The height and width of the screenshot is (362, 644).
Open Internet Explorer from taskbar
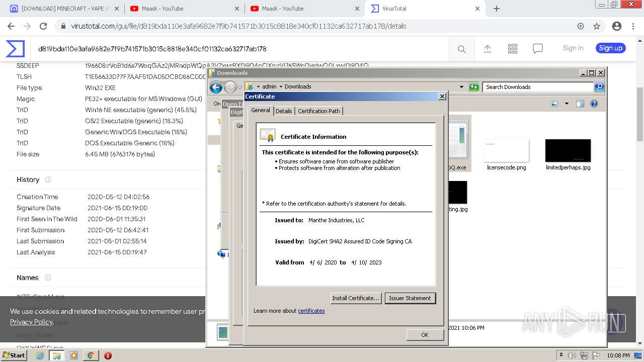[x=40, y=355]
